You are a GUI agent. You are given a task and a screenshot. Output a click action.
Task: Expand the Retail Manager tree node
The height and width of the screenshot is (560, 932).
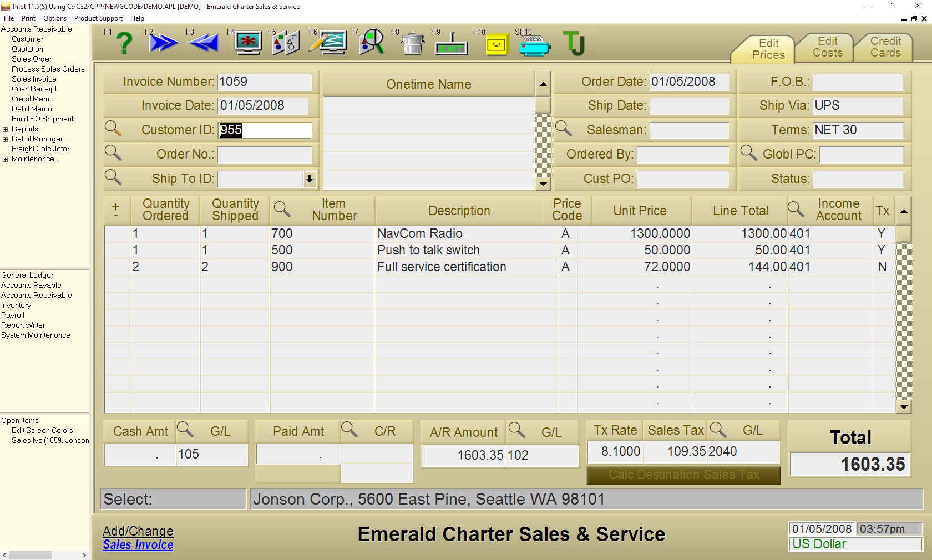point(6,139)
